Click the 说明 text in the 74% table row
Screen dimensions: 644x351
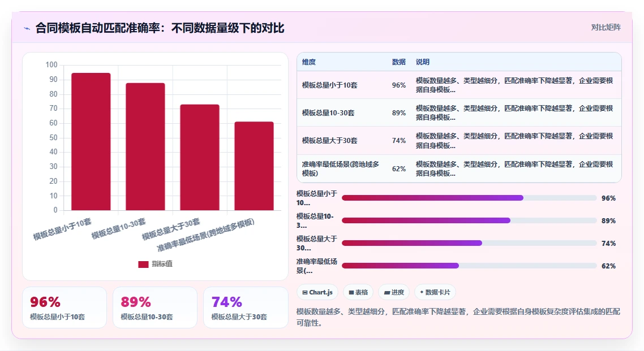(x=514, y=141)
